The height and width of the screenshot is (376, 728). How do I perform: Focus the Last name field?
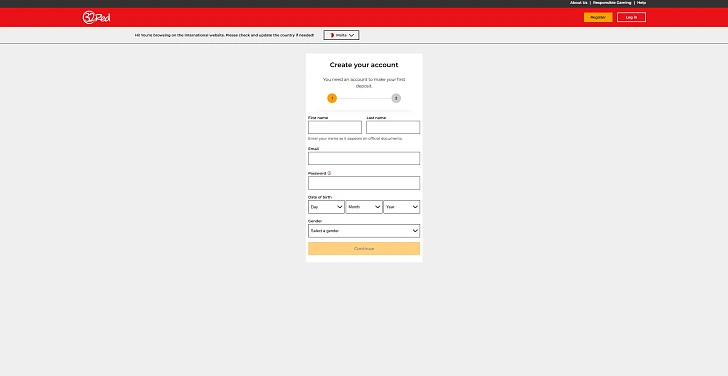[x=393, y=127]
